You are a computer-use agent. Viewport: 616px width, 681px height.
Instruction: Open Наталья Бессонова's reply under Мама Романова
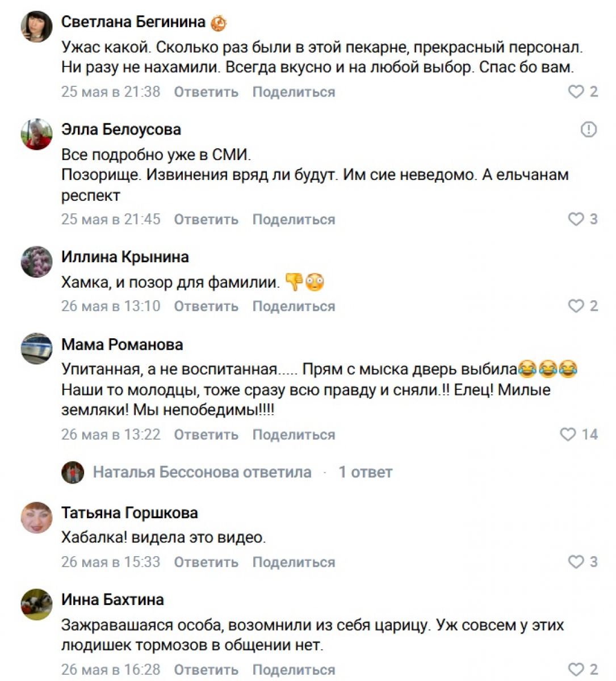202,472
